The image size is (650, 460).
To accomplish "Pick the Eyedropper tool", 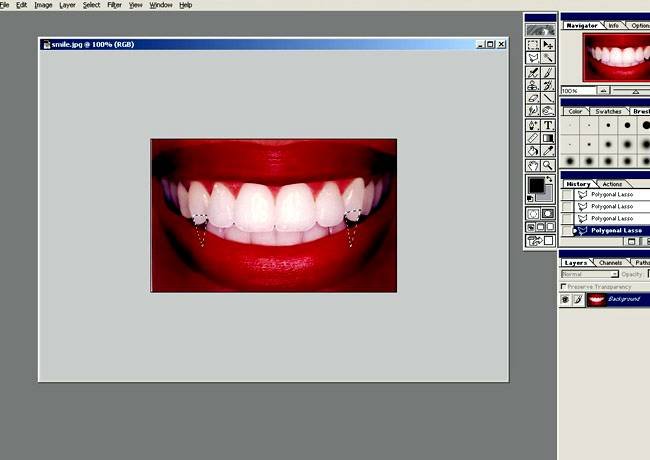I will click(x=548, y=151).
